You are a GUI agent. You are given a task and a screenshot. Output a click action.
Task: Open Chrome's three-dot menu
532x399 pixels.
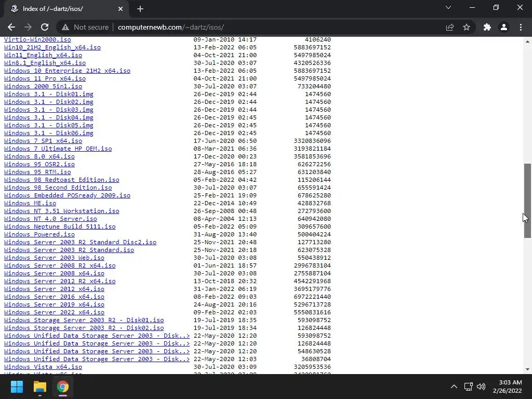[x=521, y=27]
